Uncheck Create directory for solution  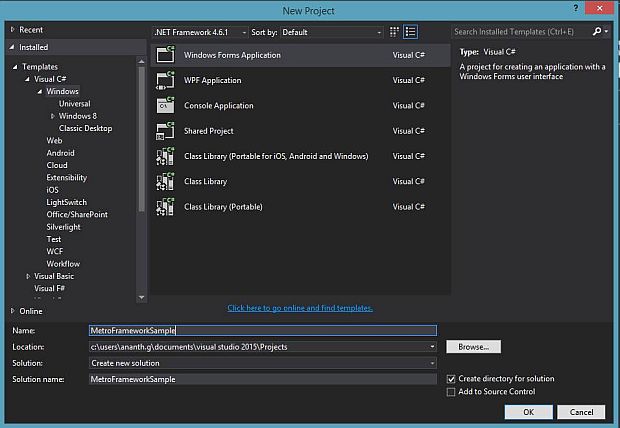(x=452, y=379)
